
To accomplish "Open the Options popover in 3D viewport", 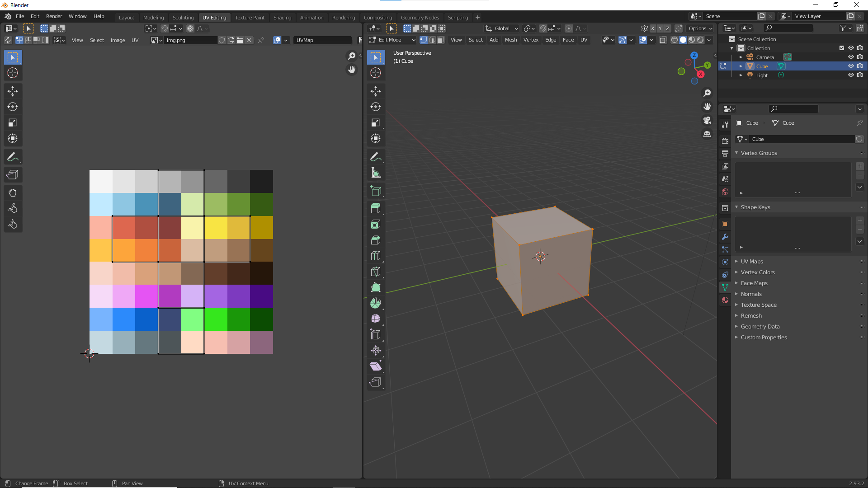I will [700, 28].
